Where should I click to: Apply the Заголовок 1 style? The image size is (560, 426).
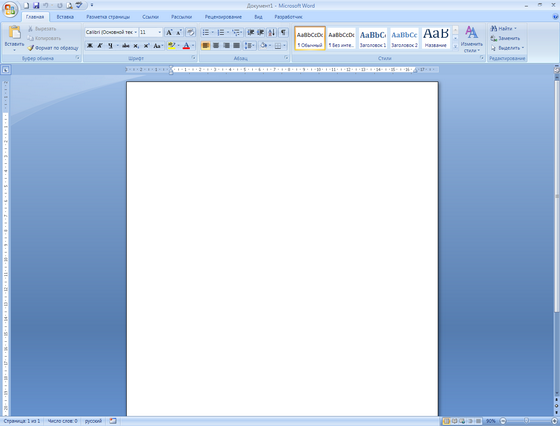[372, 38]
